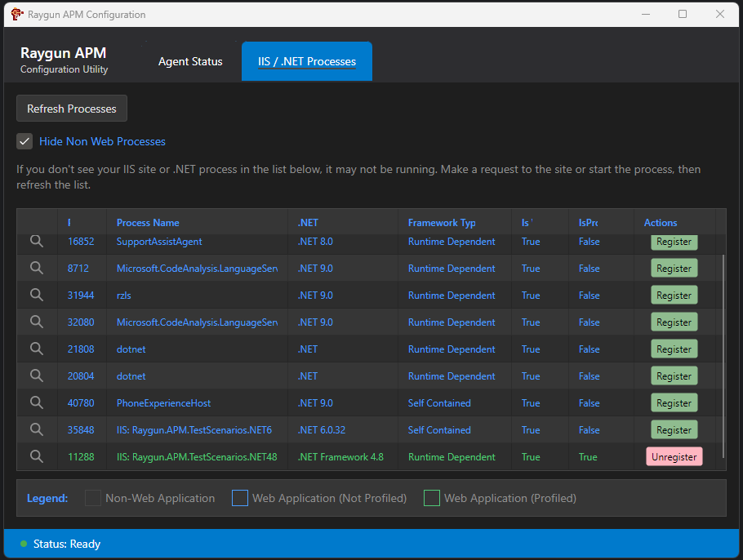The image size is (743, 560).
Task: Register IIS Raygun.APM.TestScenarios.NET6 process
Action: click(x=674, y=430)
